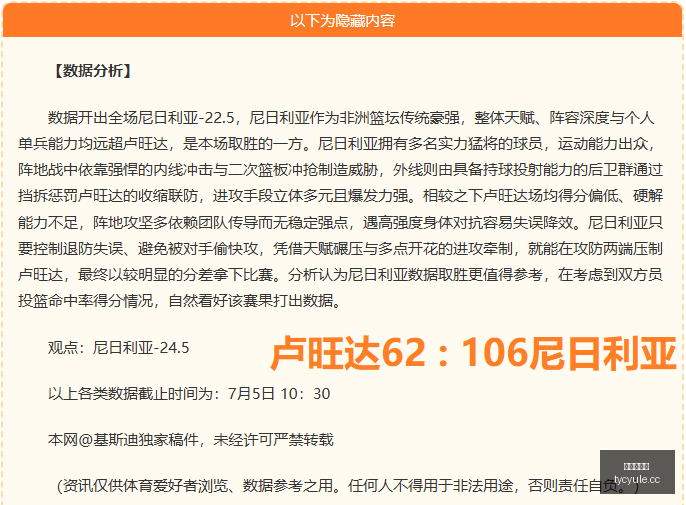Click the paragraph line starting '卢旺达，最终以较明显的分差'
This screenshot has height=505, width=686.
click(340, 274)
